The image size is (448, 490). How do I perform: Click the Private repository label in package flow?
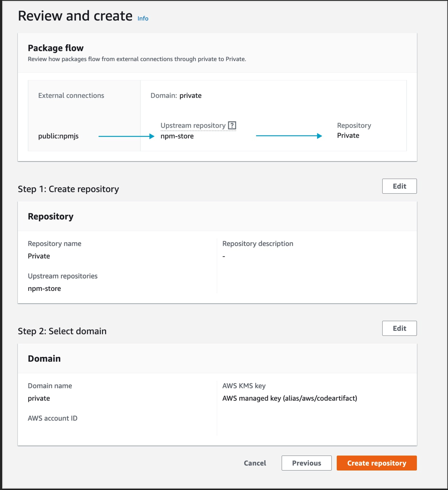click(x=348, y=135)
